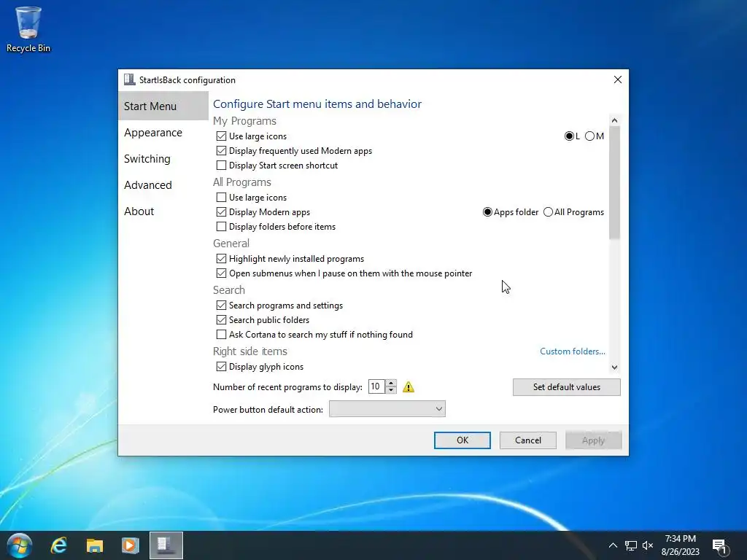The width and height of the screenshot is (747, 560).
Task: Show hidden tray icons chevron
Action: [613, 545]
